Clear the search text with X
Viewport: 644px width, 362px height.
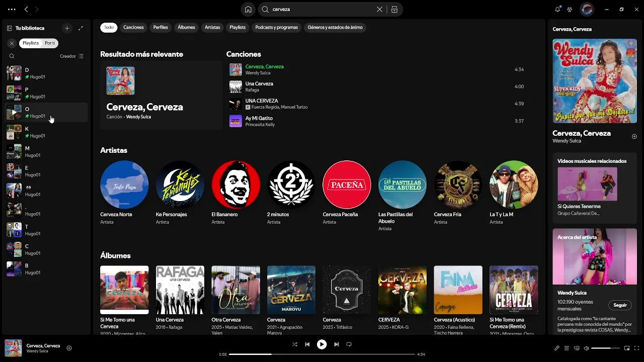[380, 9]
